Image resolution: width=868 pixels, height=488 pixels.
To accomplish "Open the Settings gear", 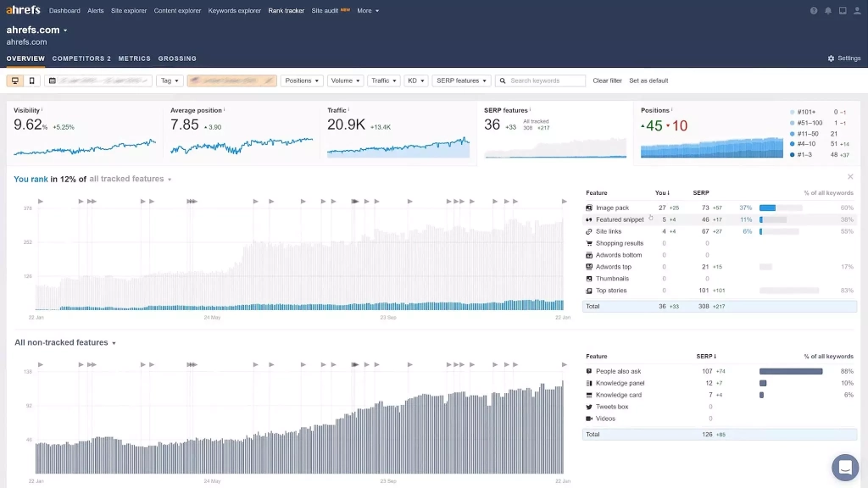I will 831,58.
